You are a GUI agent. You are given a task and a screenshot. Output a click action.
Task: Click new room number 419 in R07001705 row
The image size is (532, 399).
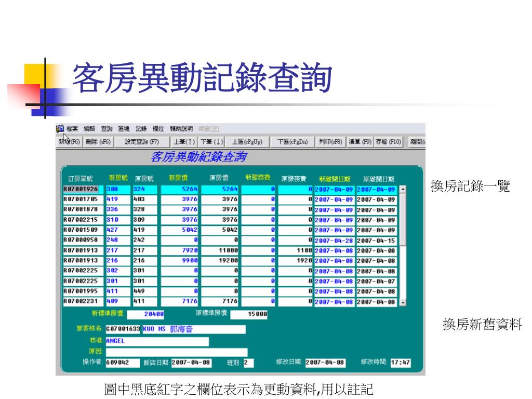[118, 199]
